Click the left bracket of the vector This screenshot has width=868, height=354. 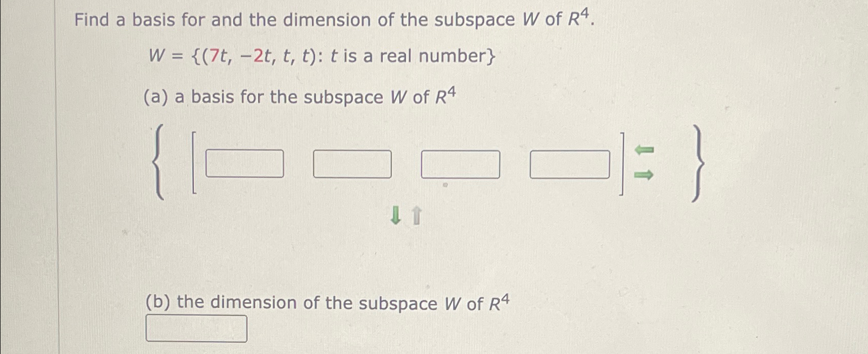pos(195,163)
